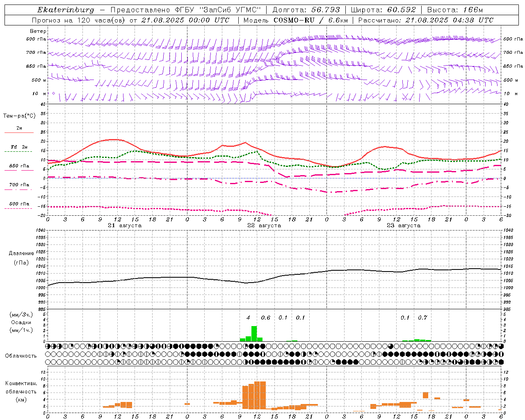
Task: Click the precipitation value 4
Action: pyautogui.click(x=248, y=317)
